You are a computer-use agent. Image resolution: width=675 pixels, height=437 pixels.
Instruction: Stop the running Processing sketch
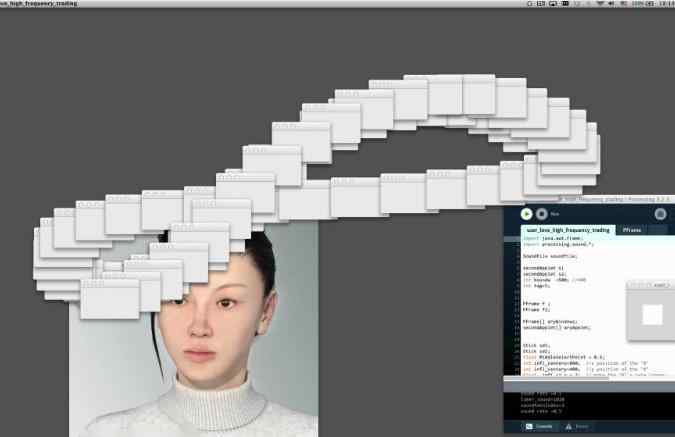click(542, 214)
